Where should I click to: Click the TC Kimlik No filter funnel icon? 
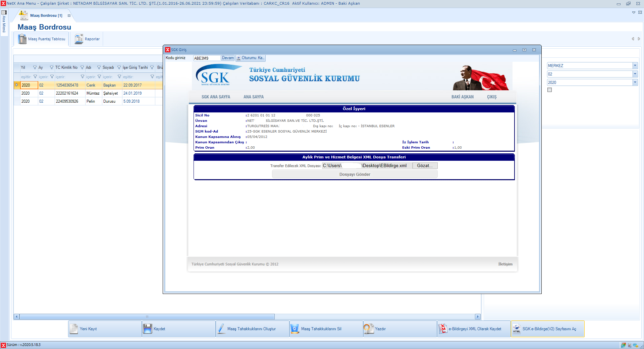(x=82, y=67)
